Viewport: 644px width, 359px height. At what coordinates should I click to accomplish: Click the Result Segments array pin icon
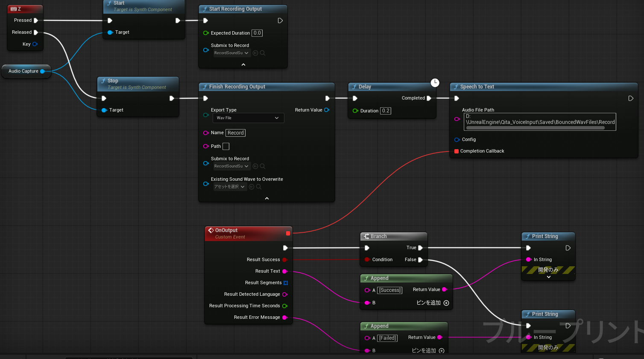coord(287,282)
